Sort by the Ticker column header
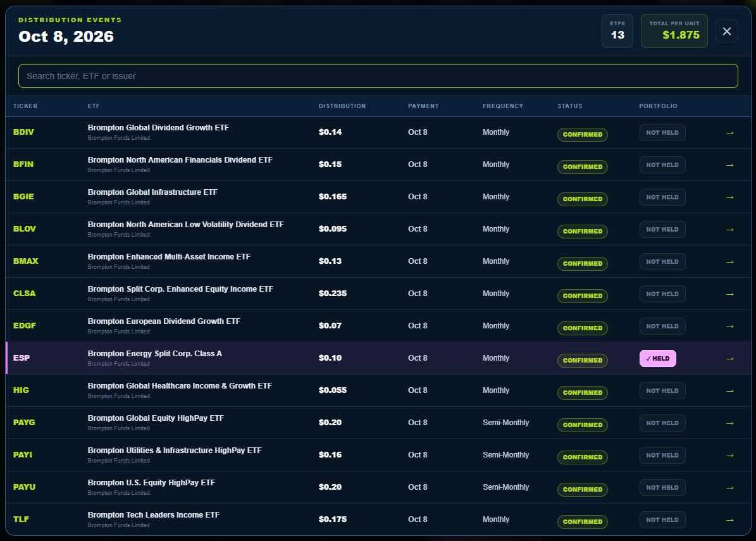The height and width of the screenshot is (541, 756). pyautogui.click(x=25, y=106)
